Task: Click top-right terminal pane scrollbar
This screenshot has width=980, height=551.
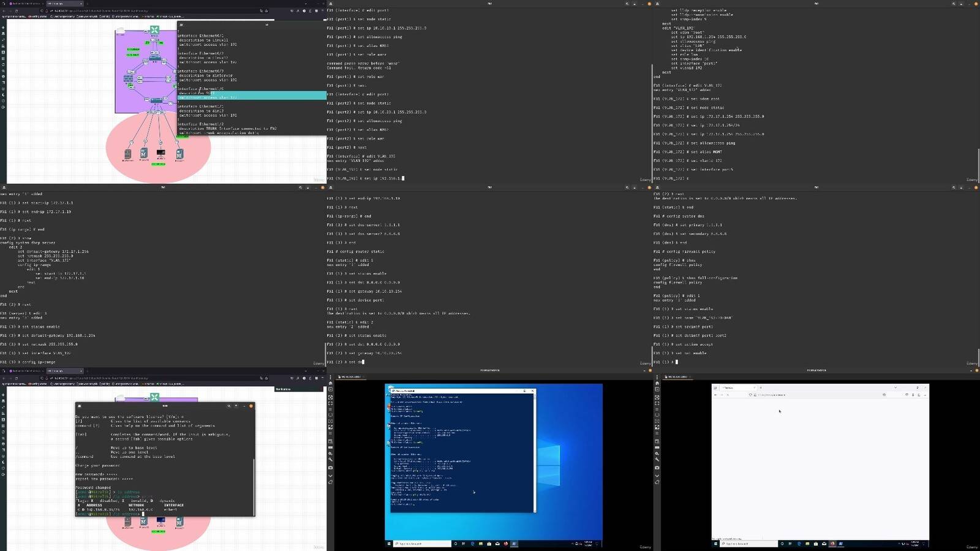Action: coord(978,164)
